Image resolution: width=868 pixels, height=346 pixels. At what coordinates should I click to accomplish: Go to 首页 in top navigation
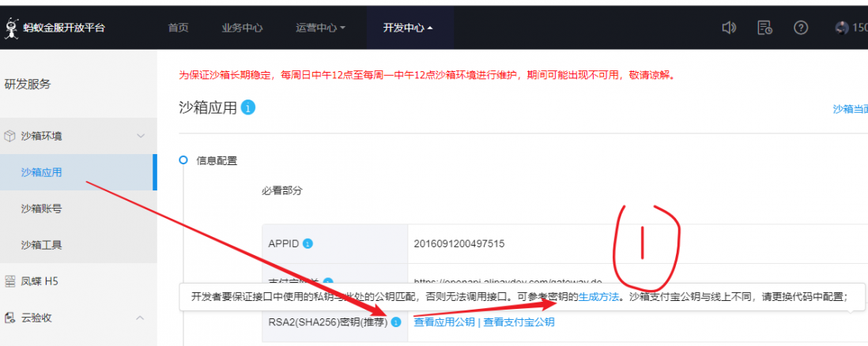coord(178,28)
